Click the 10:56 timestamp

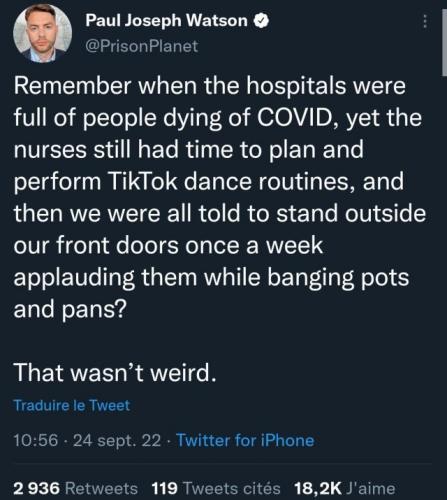(x=36, y=440)
